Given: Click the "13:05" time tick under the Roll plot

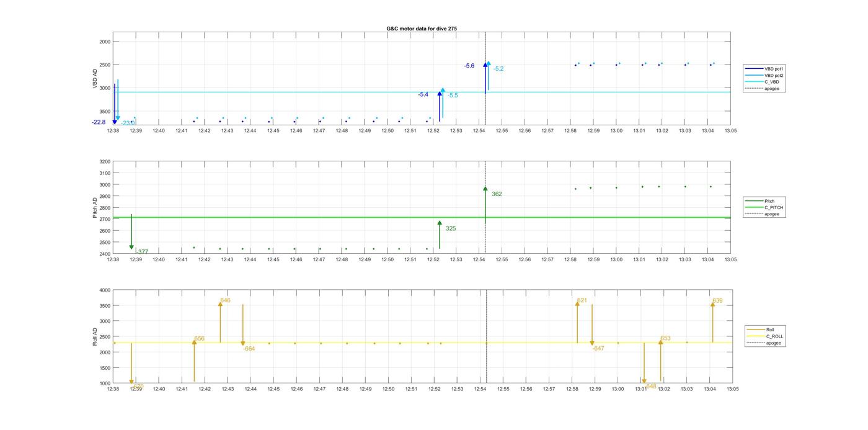Looking at the screenshot, I should click(732, 389).
